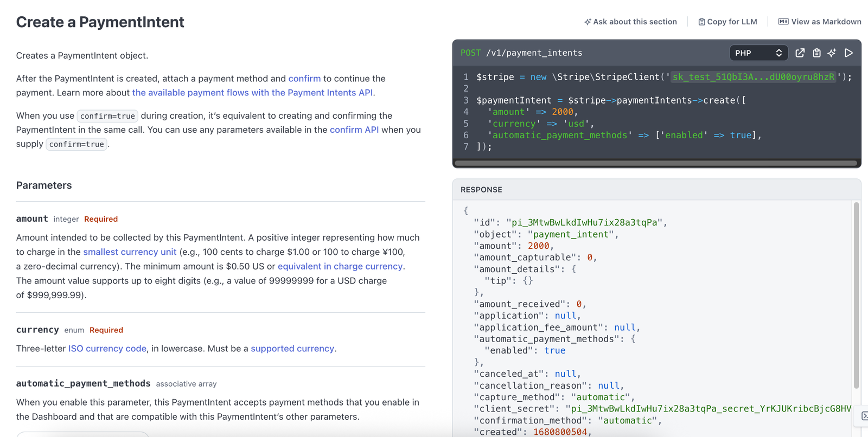
Task: Open supported currency link
Action: click(292, 348)
